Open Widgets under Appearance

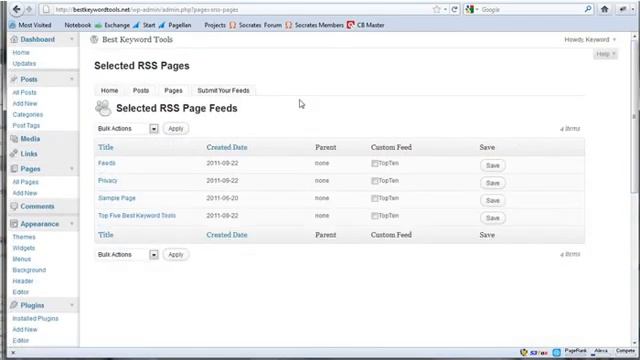pyautogui.click(x=24, y=248)
